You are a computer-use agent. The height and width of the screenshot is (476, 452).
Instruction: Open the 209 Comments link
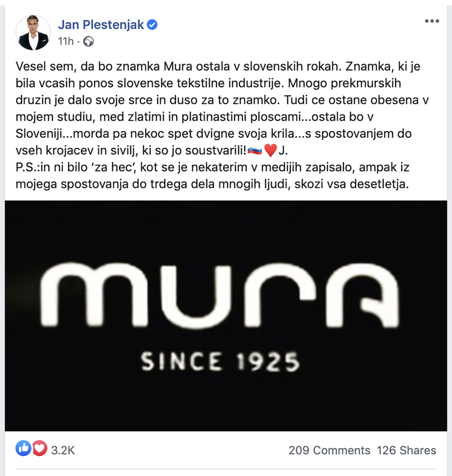329,450
